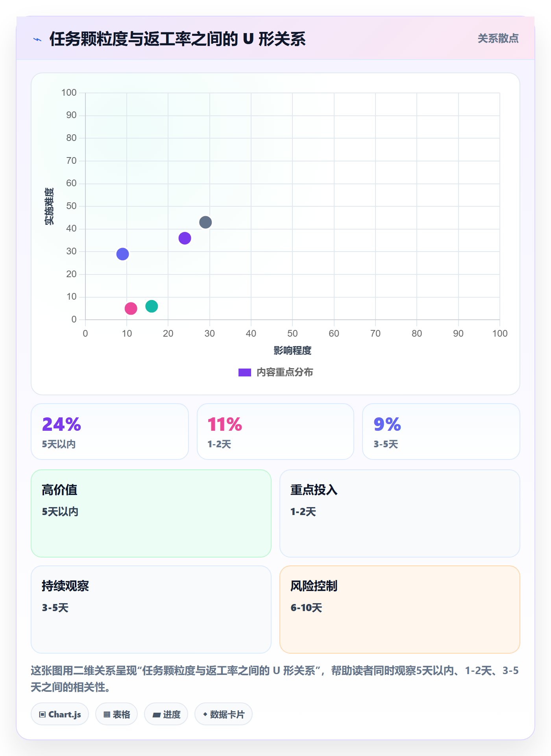Open the 高价值 quadrant card
Screen dimensions: 551x756
coord(151,513)
